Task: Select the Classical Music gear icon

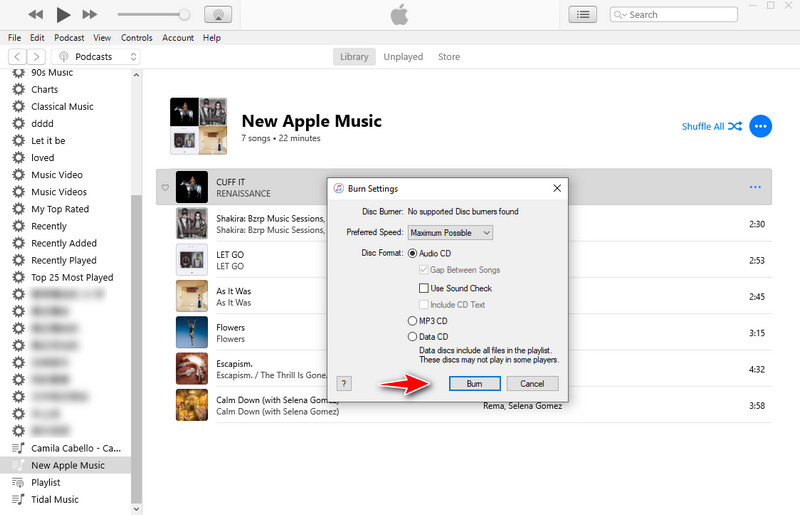Action: 18,106
